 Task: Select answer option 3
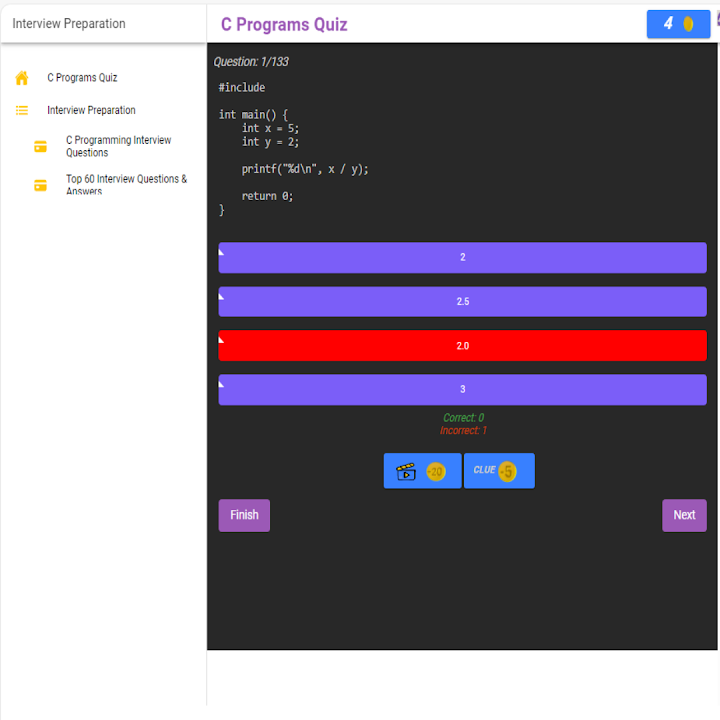[462, 390]
